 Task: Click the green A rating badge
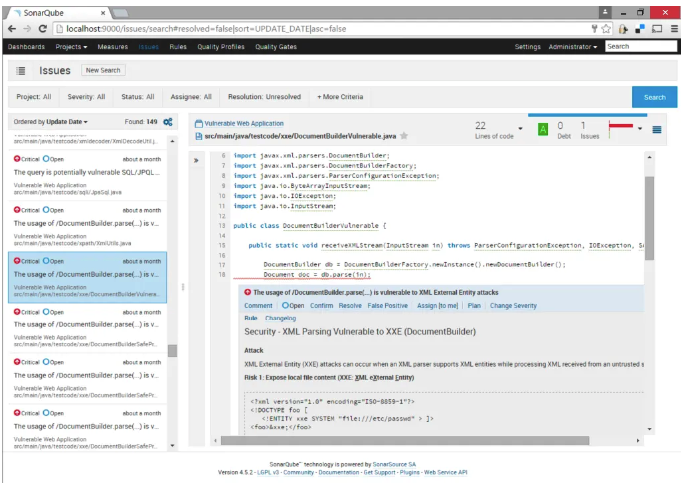point(542,129)
